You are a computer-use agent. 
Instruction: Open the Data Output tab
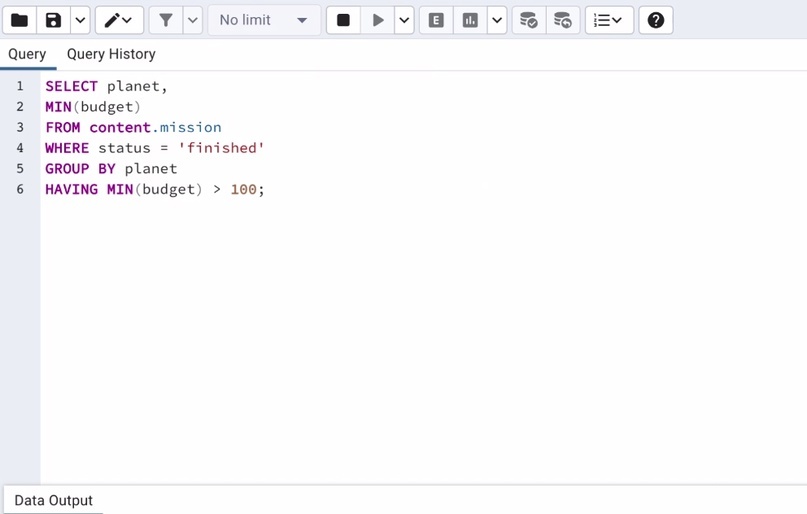[x=54, y=500]
